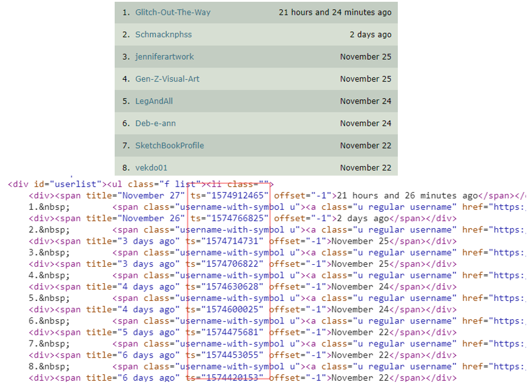The height and width of the screenshot is (392, 532).
Task: Open the Glitch-Out-The-Way user link
Action: click(173, 12)
